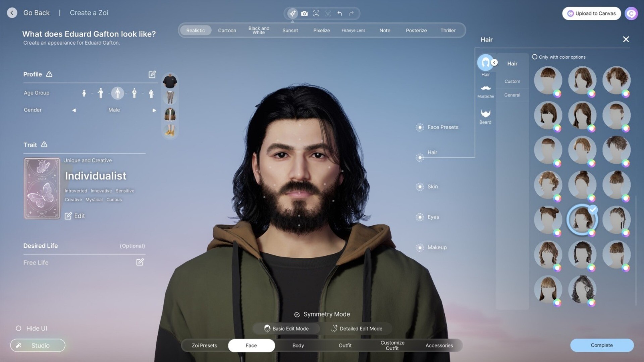Screen dimensions: 644x362
Task: Open the Accessories tab
Action: 439,345
